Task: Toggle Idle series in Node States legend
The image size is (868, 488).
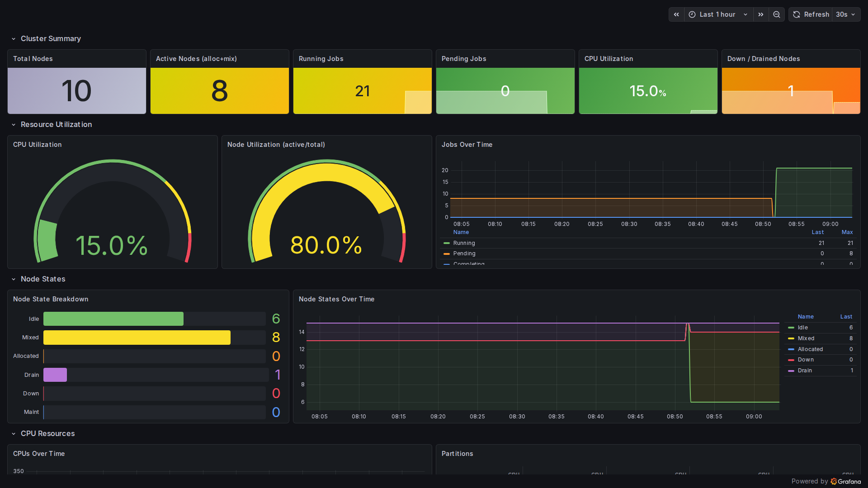Action: [803, 328]
